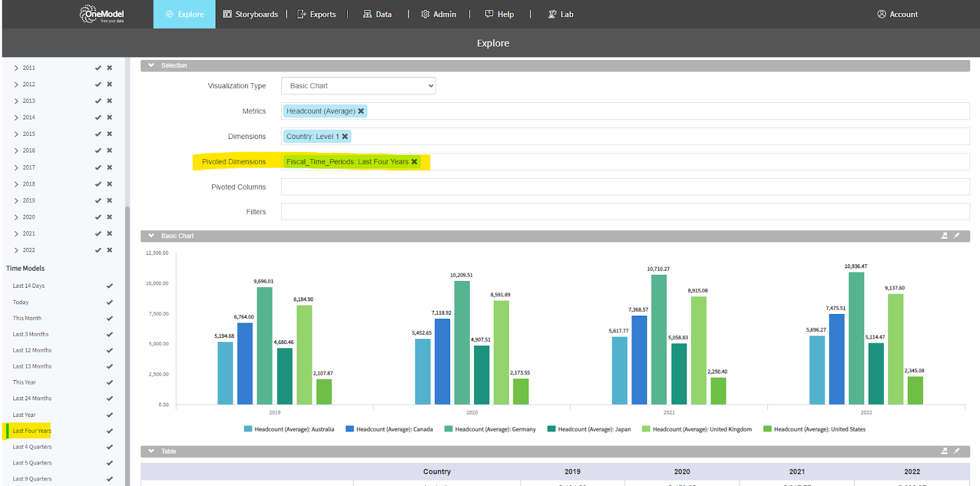The width and height of the screenshot is (980, 486).
Task: Remove Fiscal_Time_Periods pivoted dimension tag
Action: [414, 162]
